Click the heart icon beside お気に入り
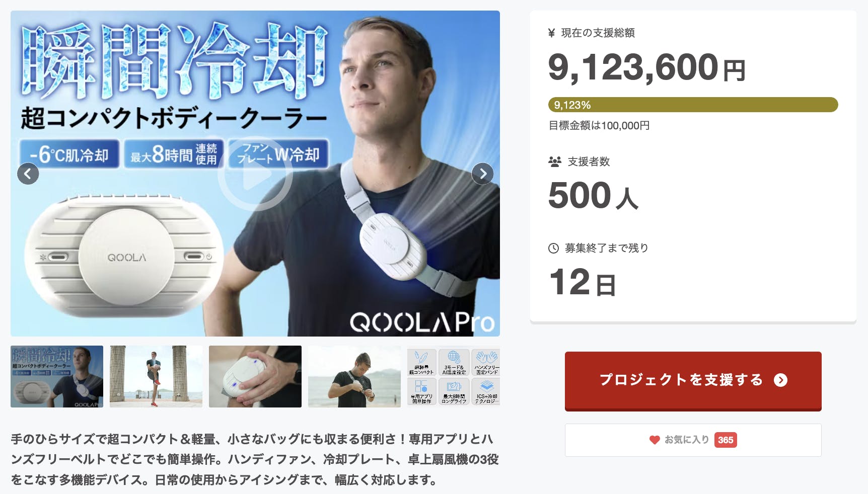 (655, 440)
